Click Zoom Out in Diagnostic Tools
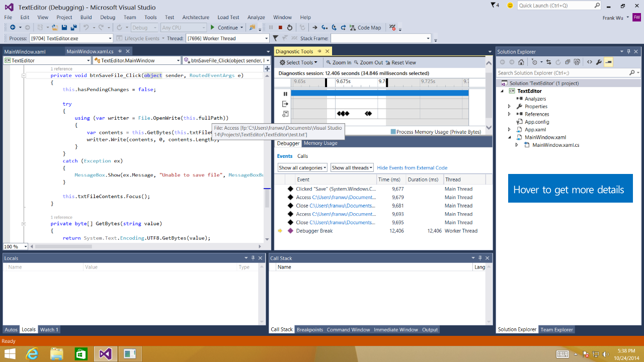Viewport: 644px width, 362px height. click(x=368, y=62)
